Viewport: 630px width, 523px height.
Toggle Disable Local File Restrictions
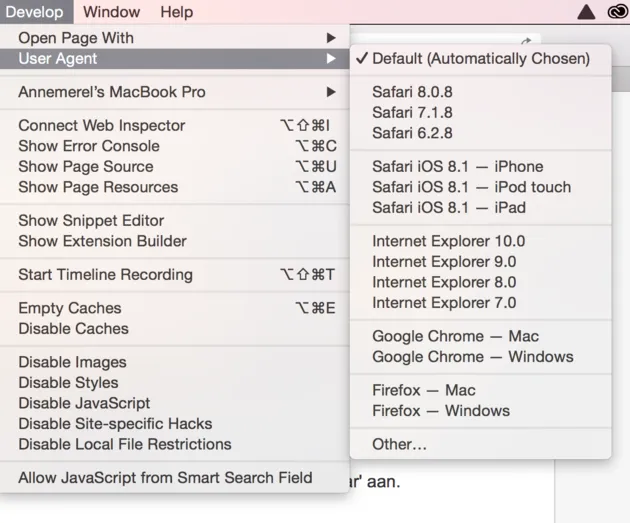tap(174, 444)
